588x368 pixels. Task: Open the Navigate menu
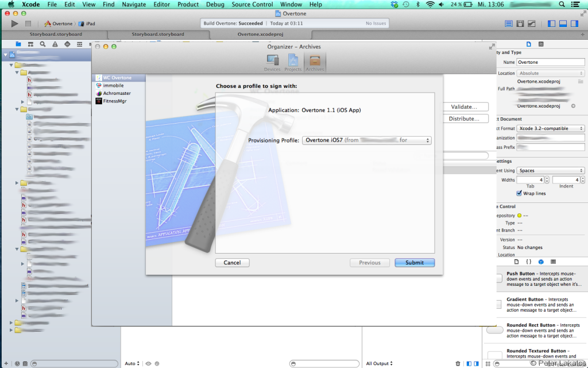pyautogui.click(x=134, y=5)
